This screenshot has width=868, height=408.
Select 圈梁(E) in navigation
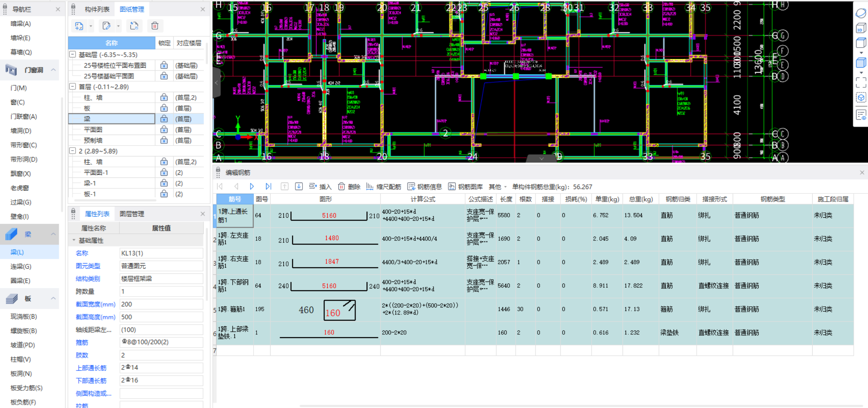[20, 280]
